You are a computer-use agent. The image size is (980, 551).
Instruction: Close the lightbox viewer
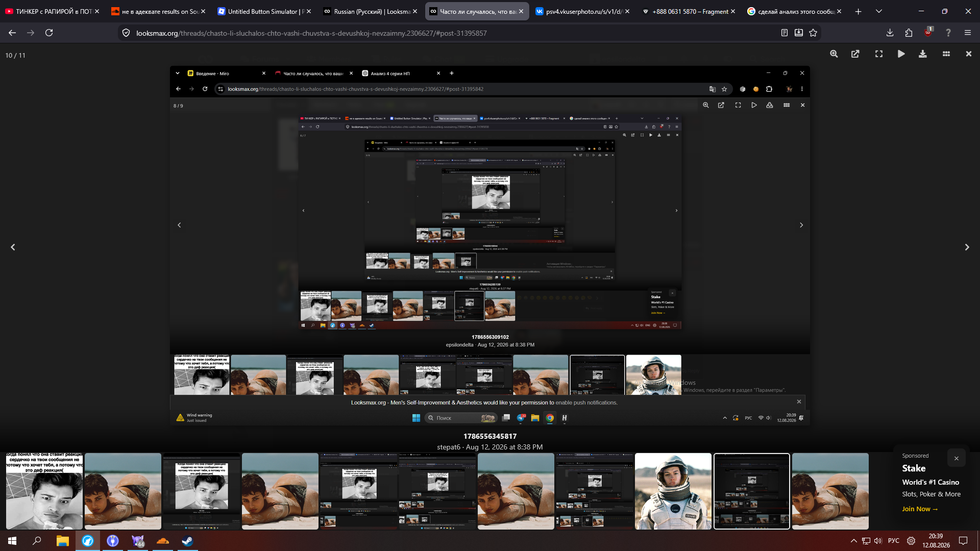(x=969, y=54)
